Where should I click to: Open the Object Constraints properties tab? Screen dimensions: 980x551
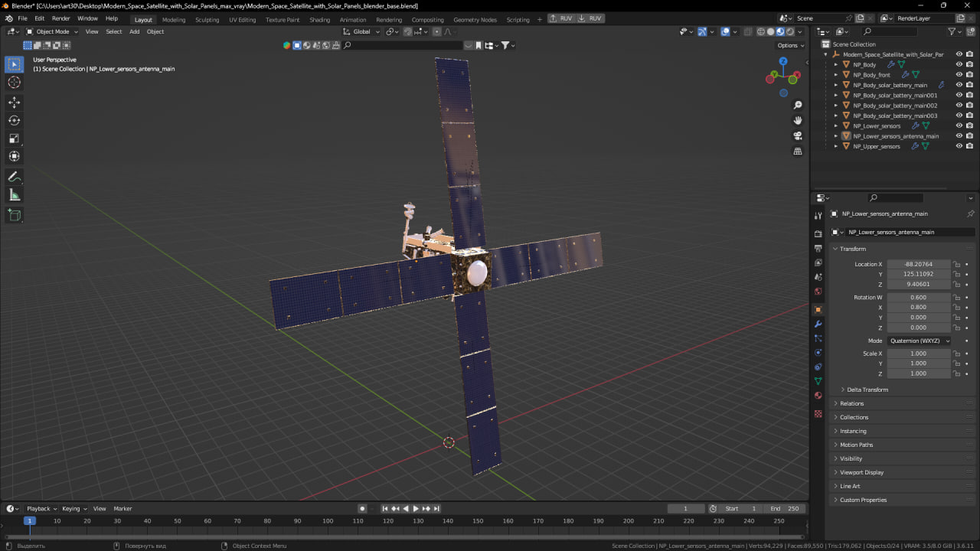coord(818,367)
